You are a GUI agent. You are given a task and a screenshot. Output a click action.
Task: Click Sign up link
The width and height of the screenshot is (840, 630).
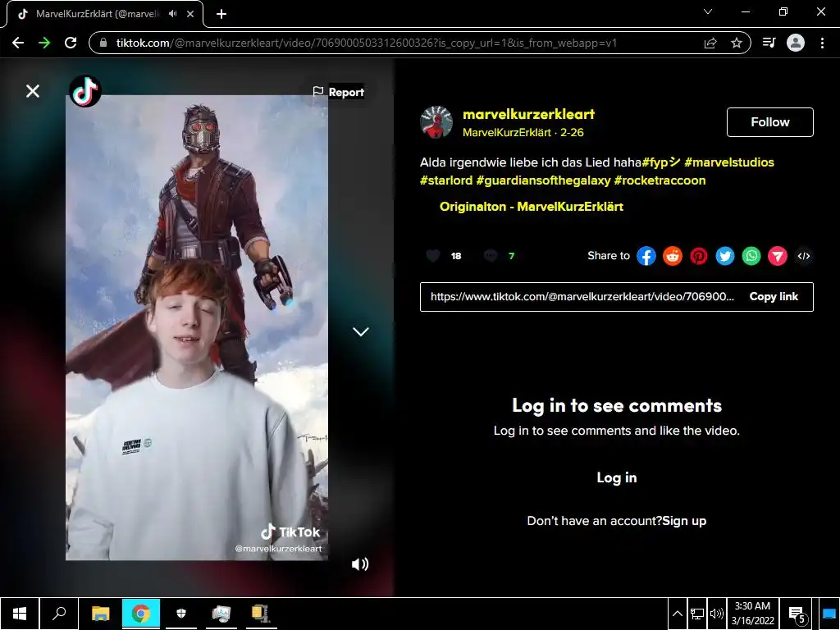pos(684,521)
